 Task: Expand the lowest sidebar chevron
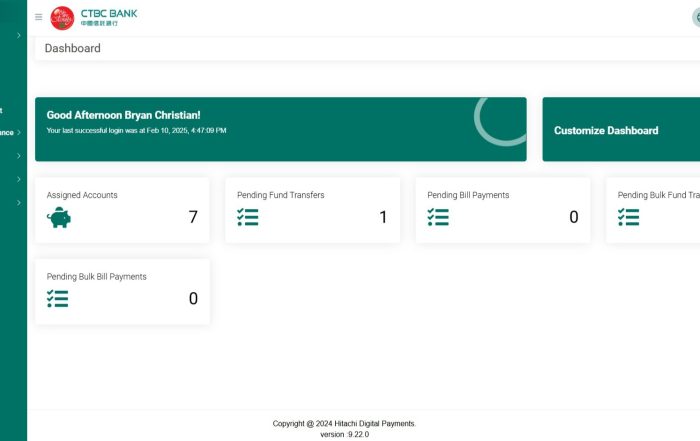(19, 203)
